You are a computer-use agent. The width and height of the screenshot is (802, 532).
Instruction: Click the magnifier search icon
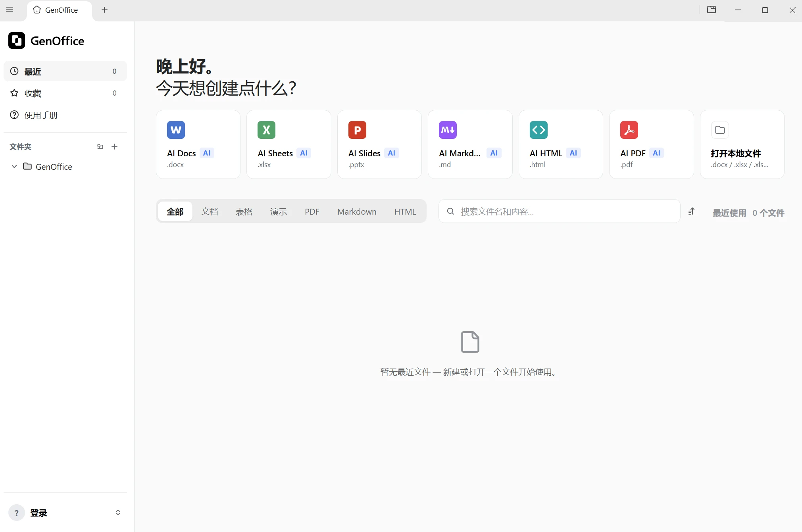coord(450,211)
